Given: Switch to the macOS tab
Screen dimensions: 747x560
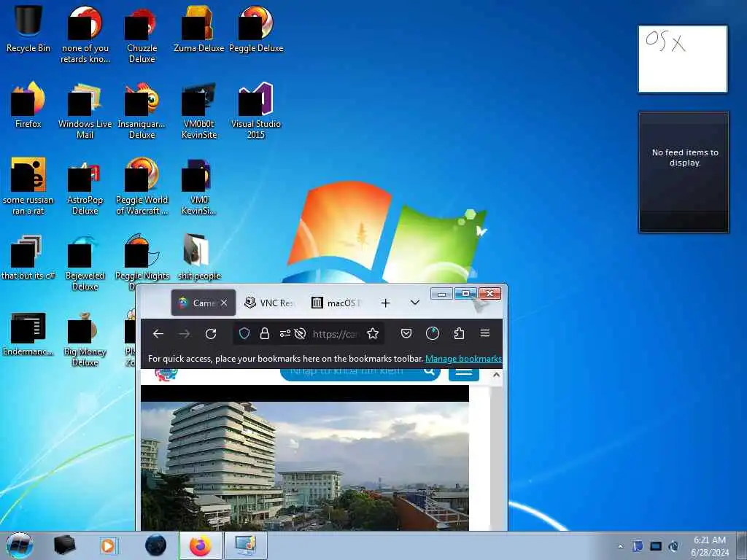Looking at the screenshot, I should pyautogui.click(x=336, y=303).
